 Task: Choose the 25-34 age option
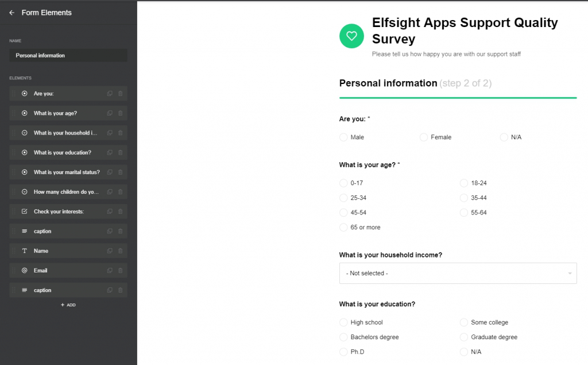point(343,198)
